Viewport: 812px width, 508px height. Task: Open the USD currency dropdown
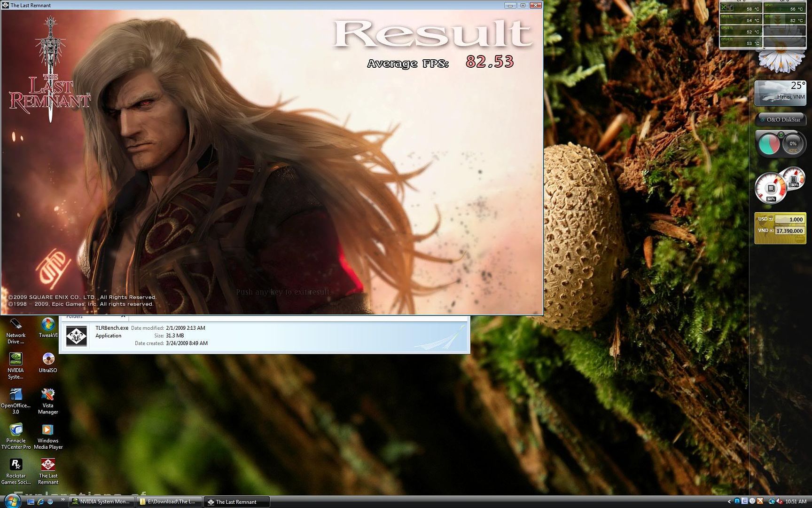point(771,219)
